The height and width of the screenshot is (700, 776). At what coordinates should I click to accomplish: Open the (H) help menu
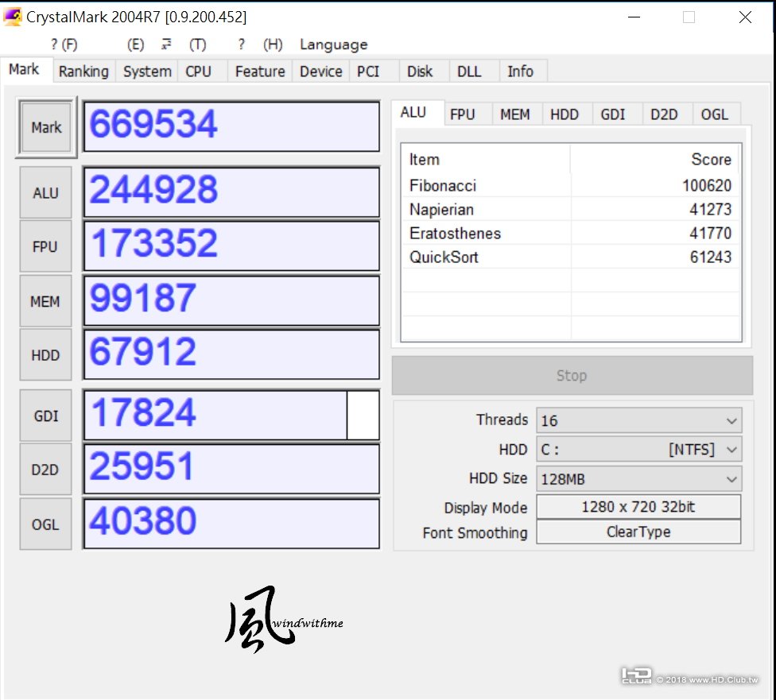click(x=273, y=44)
